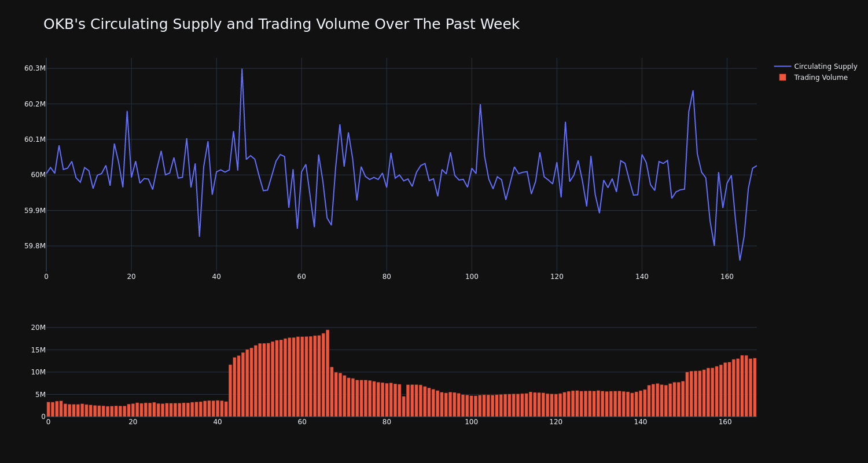Click the 59.9M y-axis label

click(35, 211)
